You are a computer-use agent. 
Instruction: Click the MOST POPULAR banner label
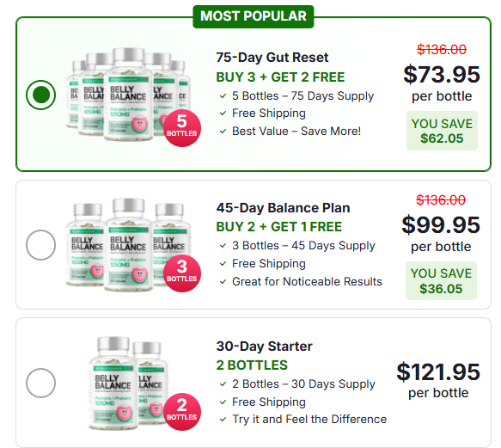pos(254,16)
